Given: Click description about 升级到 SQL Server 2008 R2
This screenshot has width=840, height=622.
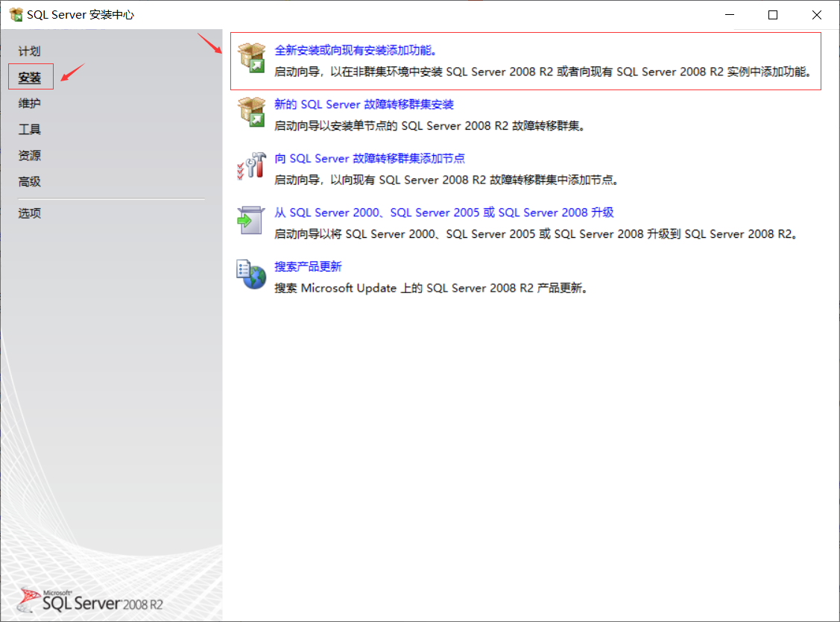Looking at the screenshot, I should 536,234.
